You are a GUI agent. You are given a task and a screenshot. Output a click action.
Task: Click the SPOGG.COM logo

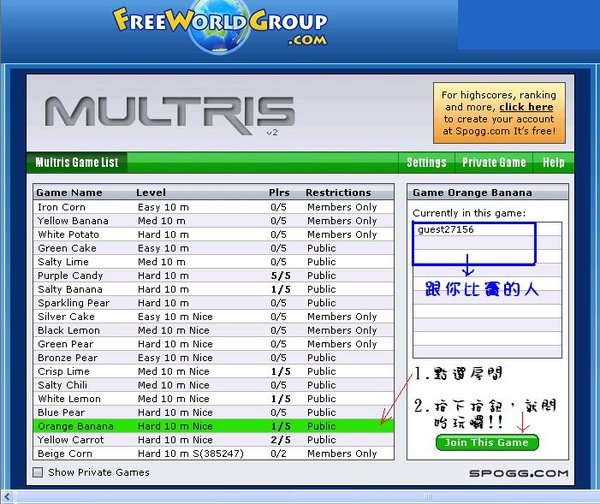click(x=518, y=473)
